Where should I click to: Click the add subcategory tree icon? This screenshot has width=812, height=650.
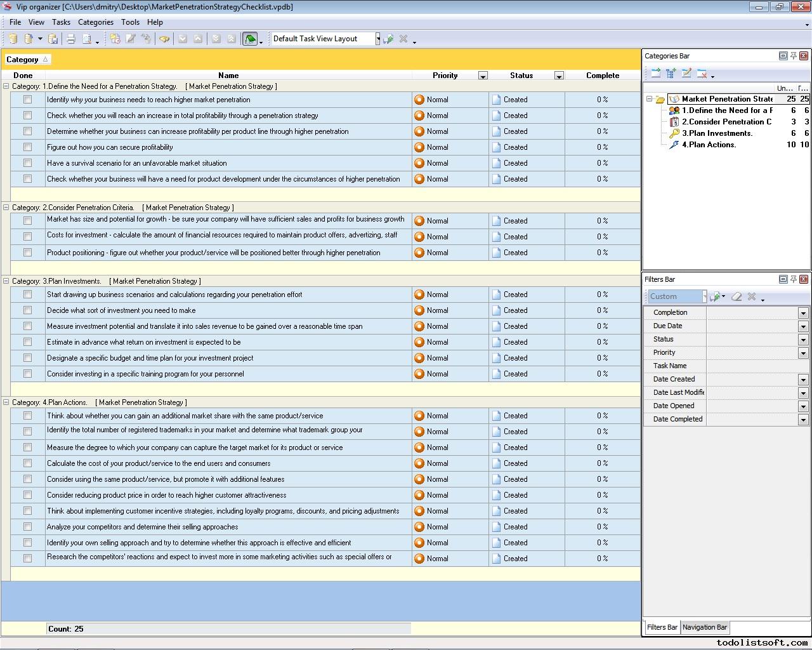(671, 74)
